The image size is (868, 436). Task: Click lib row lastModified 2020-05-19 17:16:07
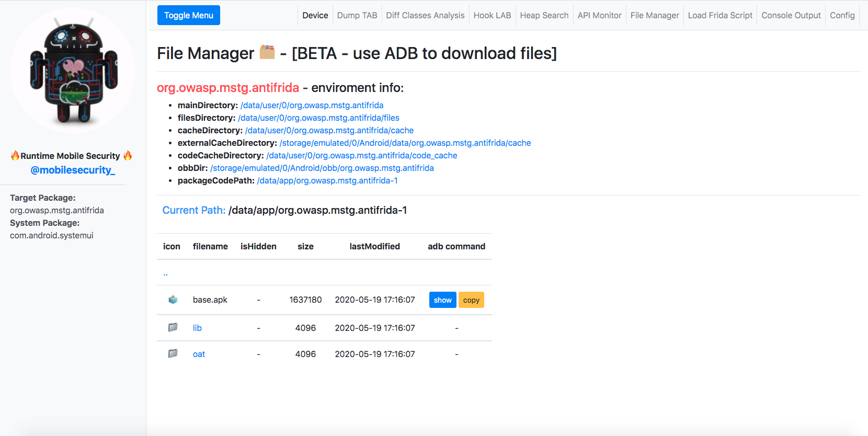click(375, 328)
